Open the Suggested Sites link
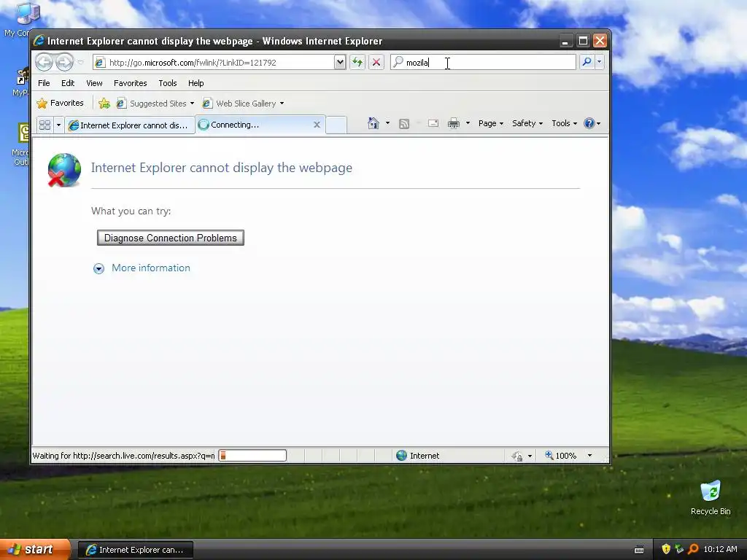Screen dimensions: 747x560 155,104
